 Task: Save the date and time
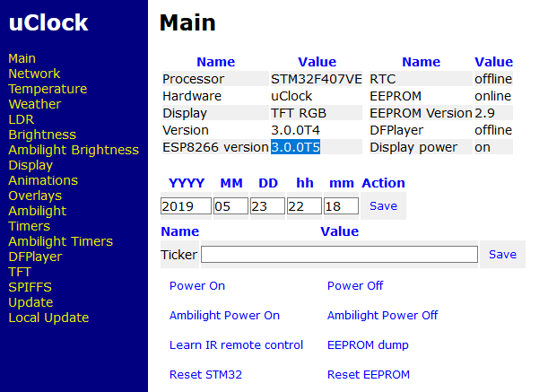[383, 206]
